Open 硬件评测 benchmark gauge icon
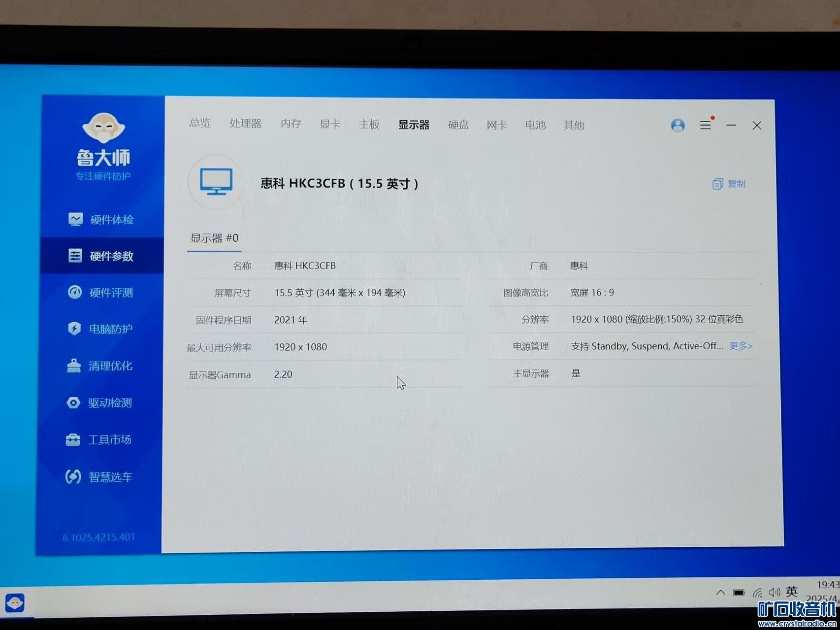The image size is (840, 630). (x=75, y=292)
